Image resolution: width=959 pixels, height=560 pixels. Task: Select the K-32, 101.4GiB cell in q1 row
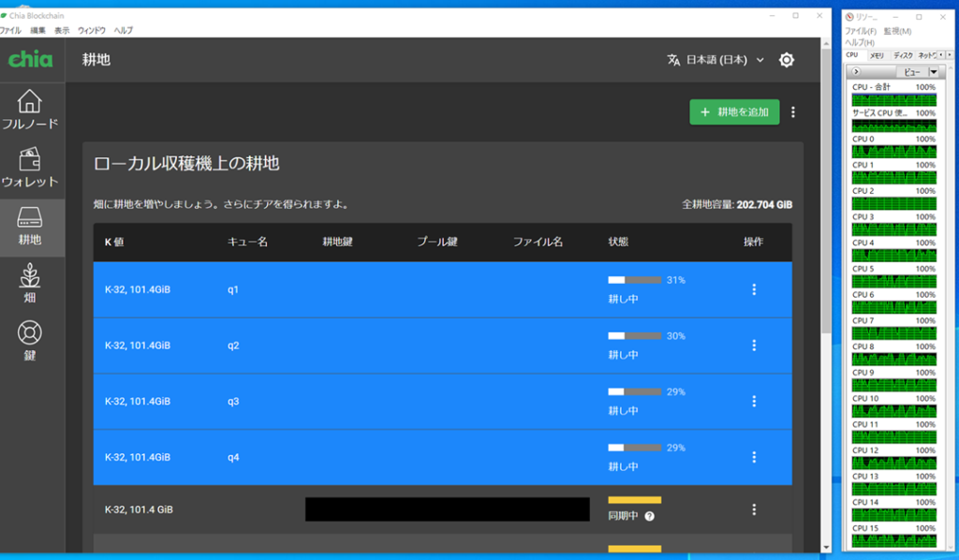coord(138,289)
